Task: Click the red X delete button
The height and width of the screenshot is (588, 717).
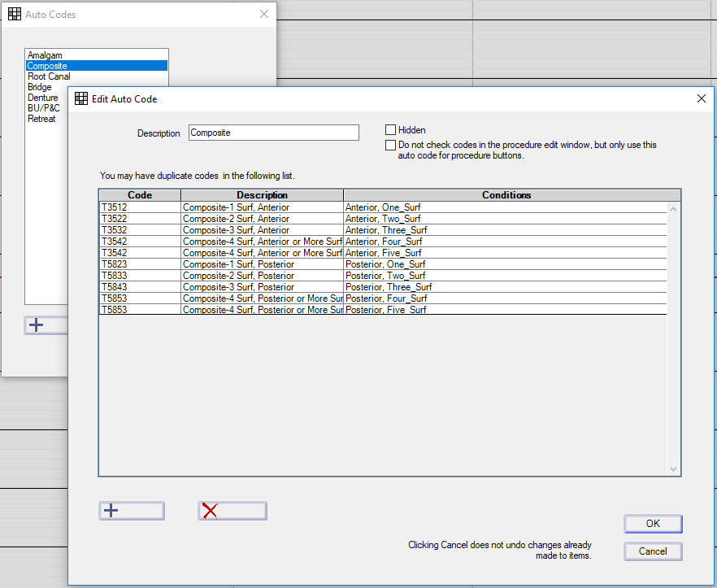Action: tap(232, 511)
